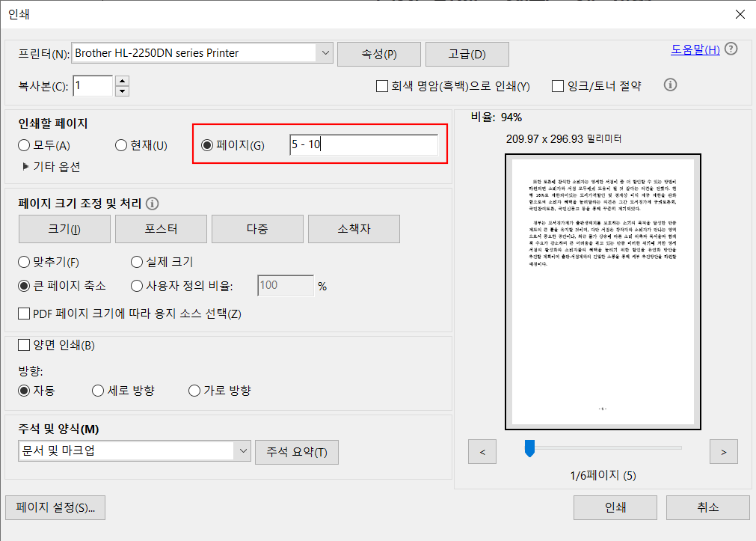Open the printer selection dropdown
The image size is (756, 541).
coord(325,53)
